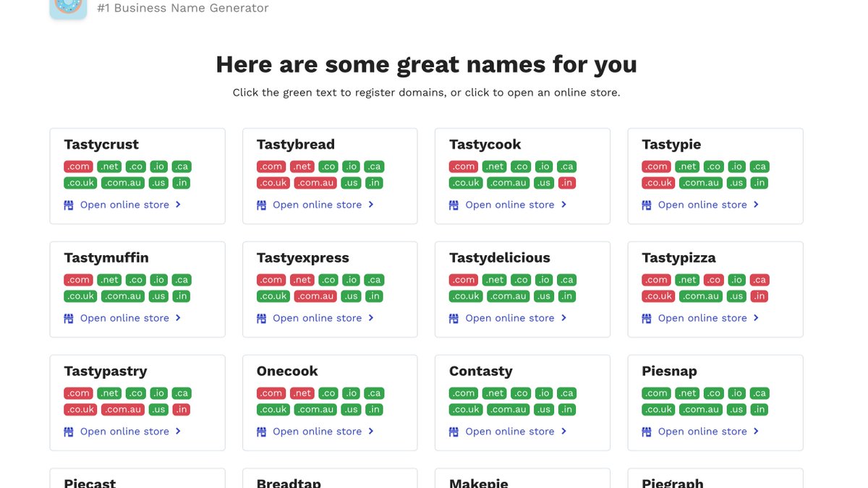Click chevron arrow in Onecook card

[371, 431]
